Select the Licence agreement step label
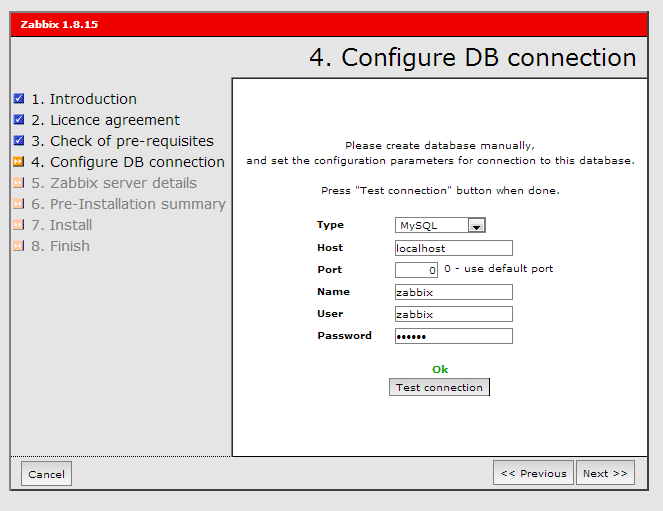 115,120
